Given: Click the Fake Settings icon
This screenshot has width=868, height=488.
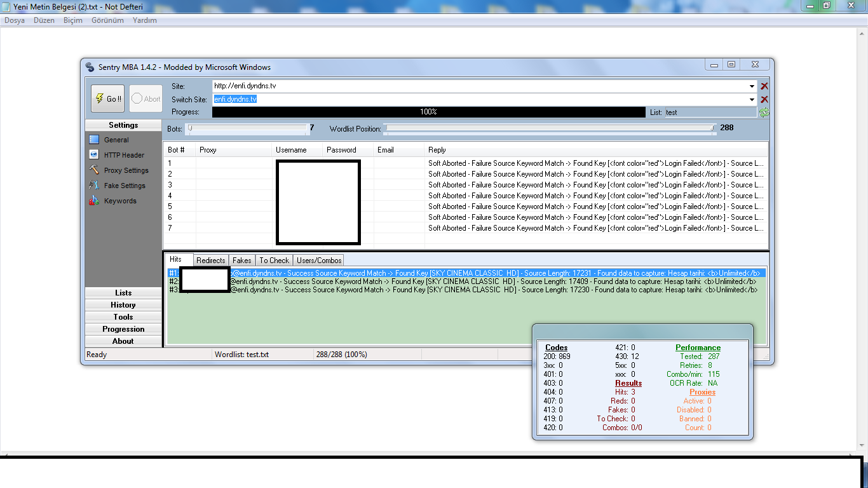Looking at the screenshot, I should 94,186.
